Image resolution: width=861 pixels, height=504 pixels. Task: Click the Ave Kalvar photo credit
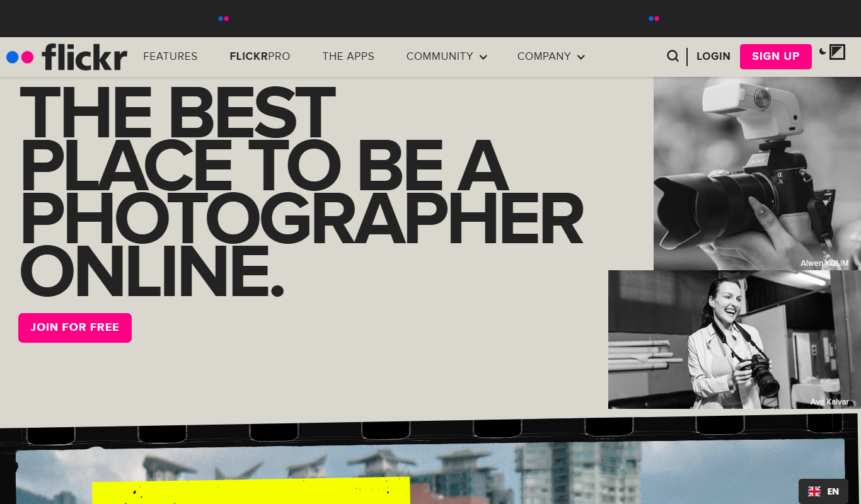[x=829, y=402]
